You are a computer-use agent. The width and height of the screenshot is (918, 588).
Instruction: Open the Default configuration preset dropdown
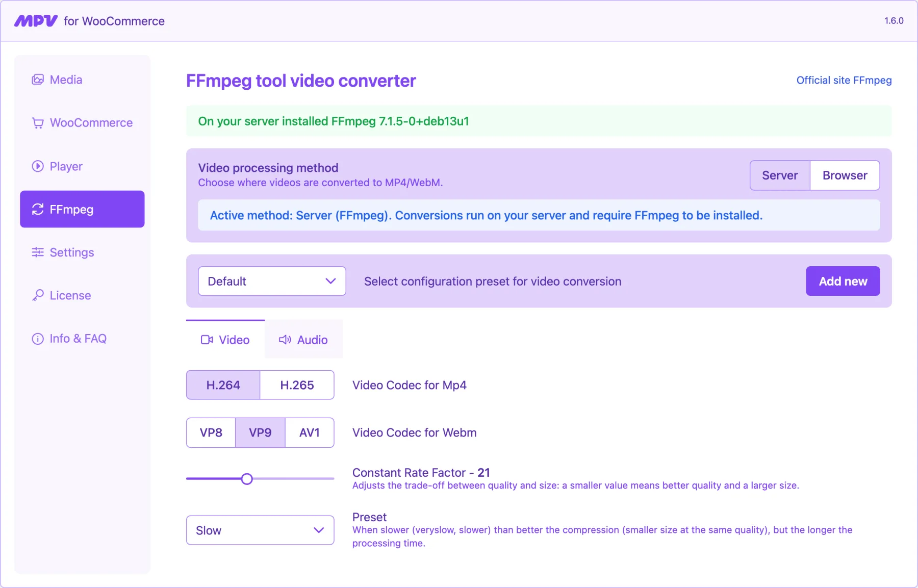[x=272, y=281]
